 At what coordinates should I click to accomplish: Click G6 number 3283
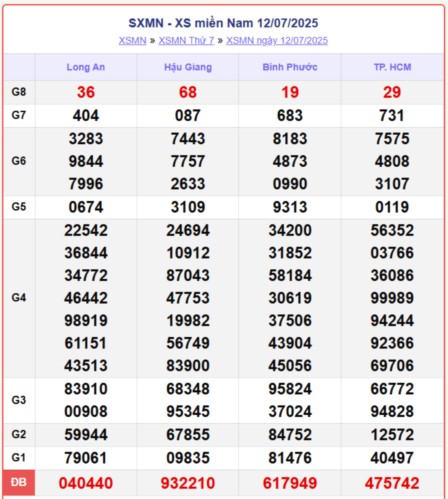[x=86, y=138]
